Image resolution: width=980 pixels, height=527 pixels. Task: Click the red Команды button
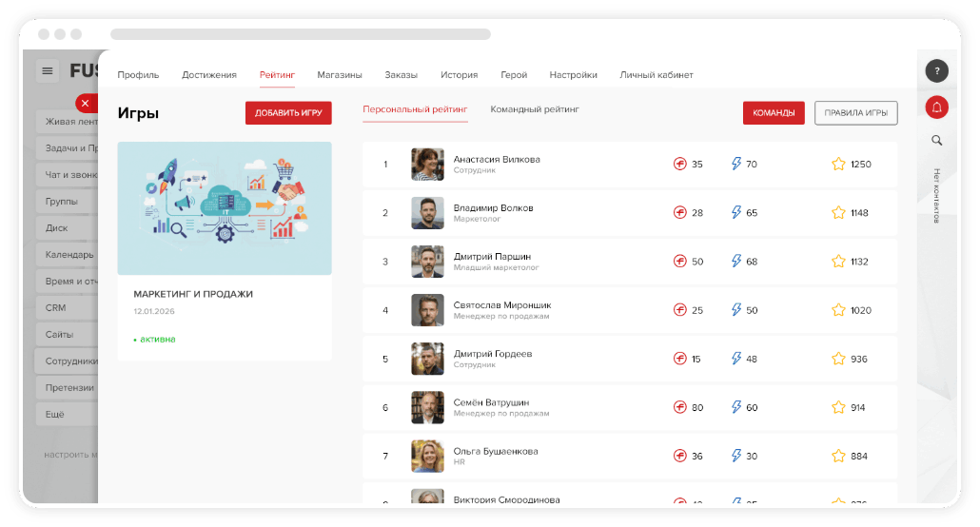[x=774, y=113]
